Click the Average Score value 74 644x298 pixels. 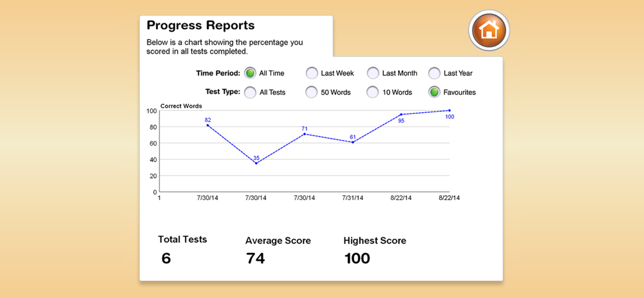pyautogui.click(x=256, y=259)
